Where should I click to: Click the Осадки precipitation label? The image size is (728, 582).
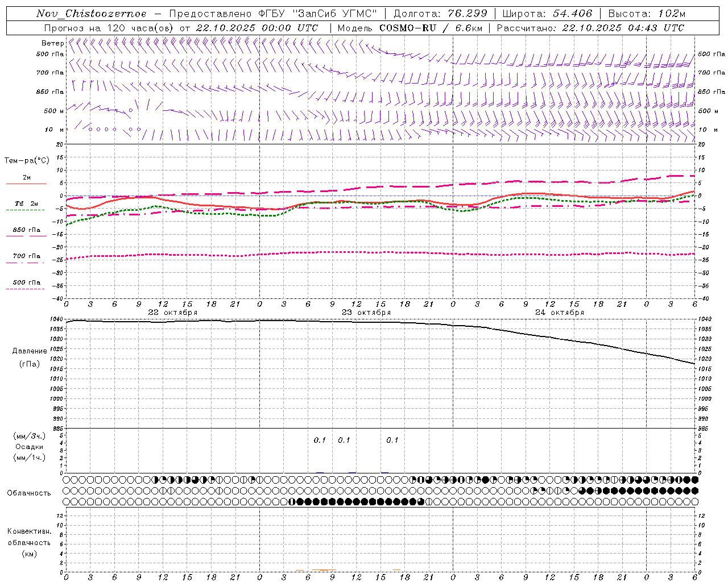tap(30, 447)
